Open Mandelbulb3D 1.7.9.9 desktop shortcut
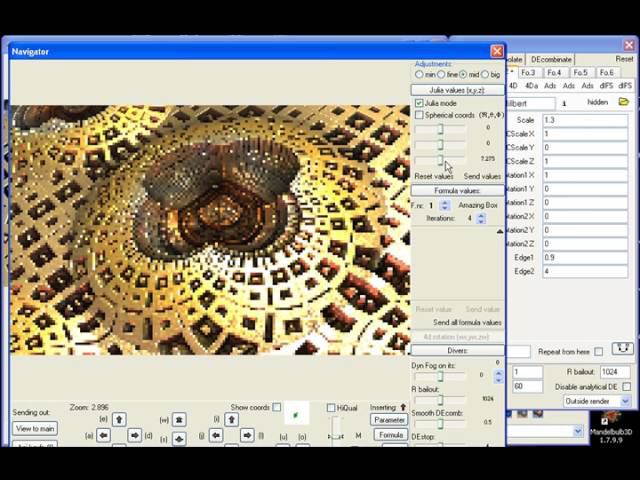The image size is (640, 480). point(611,428)
